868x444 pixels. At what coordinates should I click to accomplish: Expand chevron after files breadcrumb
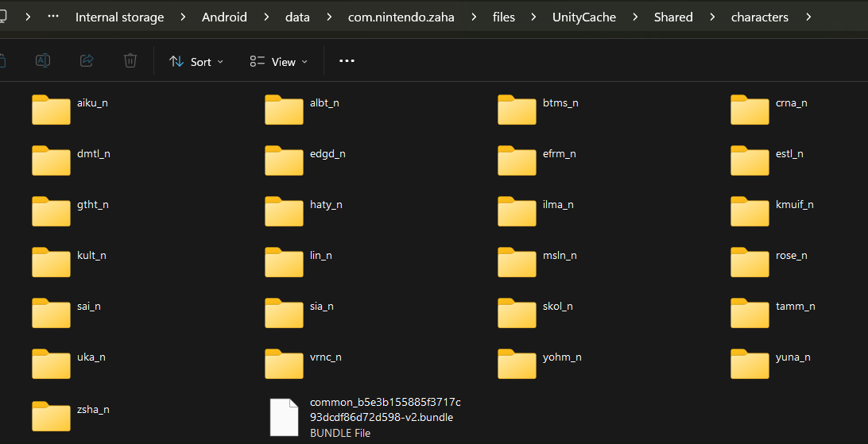533,17
